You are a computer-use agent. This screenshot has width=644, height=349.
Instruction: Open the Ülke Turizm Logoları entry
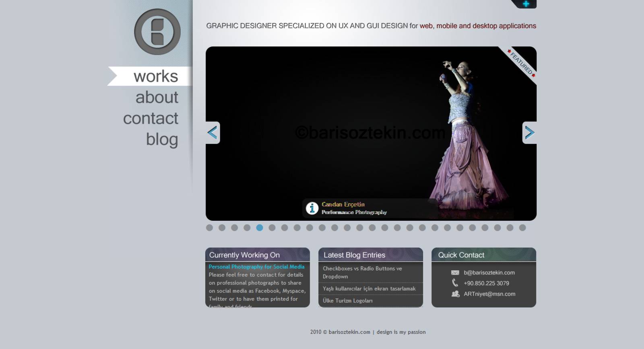tap(347, 301)
